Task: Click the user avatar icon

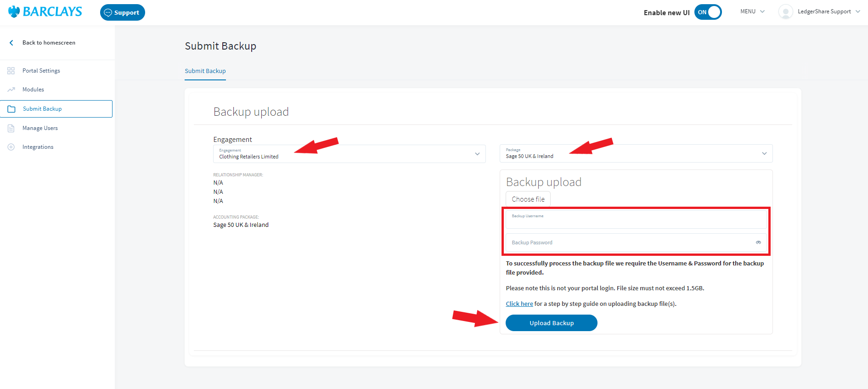Action: coord(785,12)
